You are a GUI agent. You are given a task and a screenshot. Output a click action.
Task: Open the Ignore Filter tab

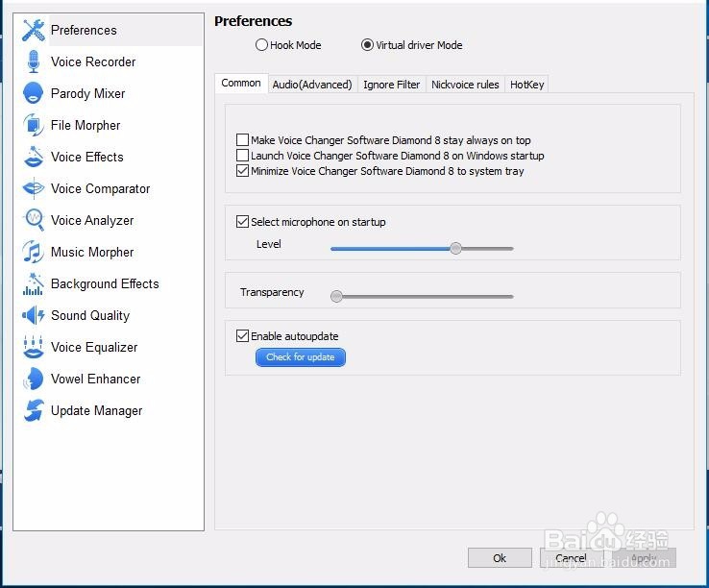coord(392,85)
